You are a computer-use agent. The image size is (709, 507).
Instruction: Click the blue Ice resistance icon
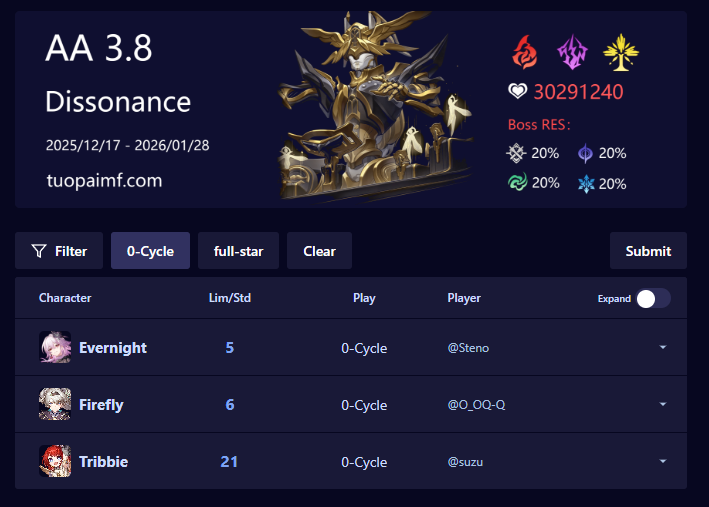(x=586, y=184)
